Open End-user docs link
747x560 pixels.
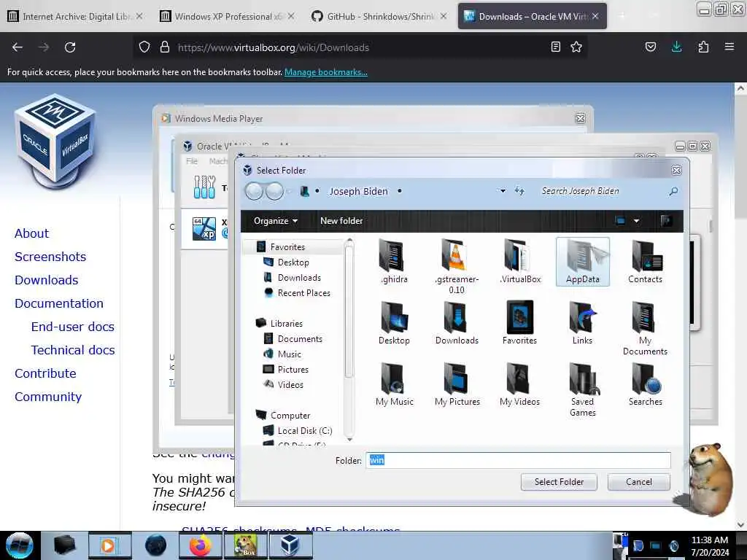(72, 327)
